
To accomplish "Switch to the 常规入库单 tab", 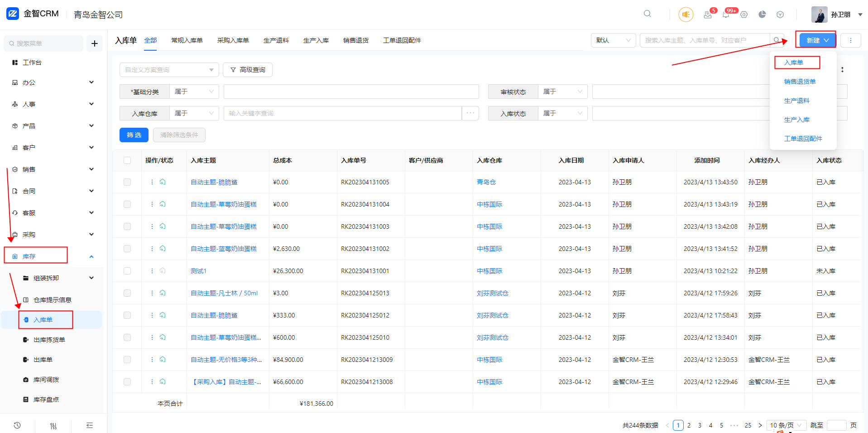I will 187,40.
